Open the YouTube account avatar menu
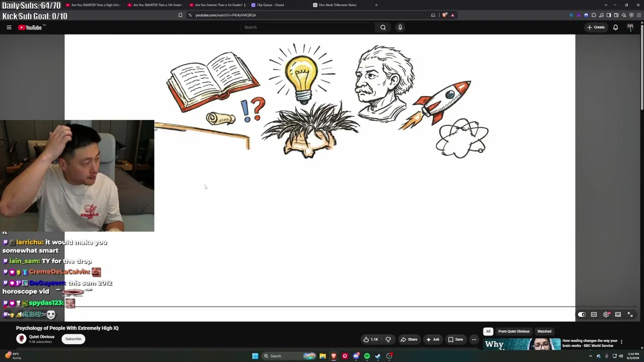 [630, 27]
